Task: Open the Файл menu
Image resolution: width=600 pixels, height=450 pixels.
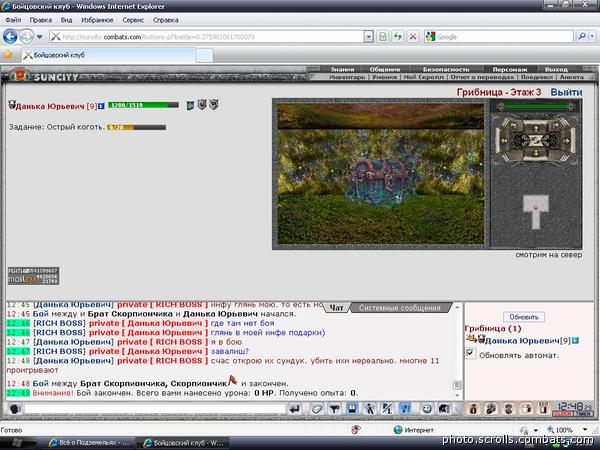Action: pos(13,20)
